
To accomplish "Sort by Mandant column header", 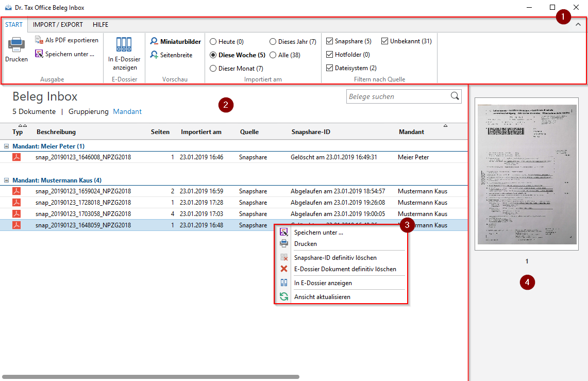I will pos(411,131).
